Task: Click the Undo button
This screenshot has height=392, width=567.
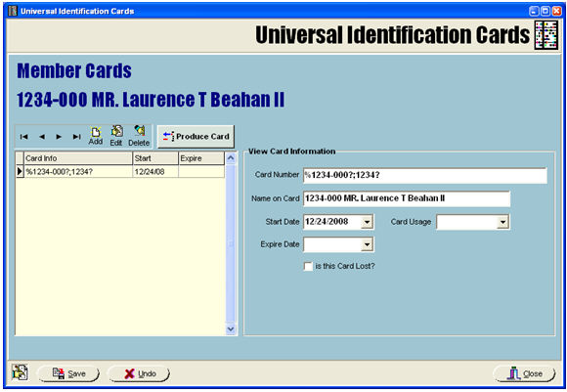Action: click(139, 373)
